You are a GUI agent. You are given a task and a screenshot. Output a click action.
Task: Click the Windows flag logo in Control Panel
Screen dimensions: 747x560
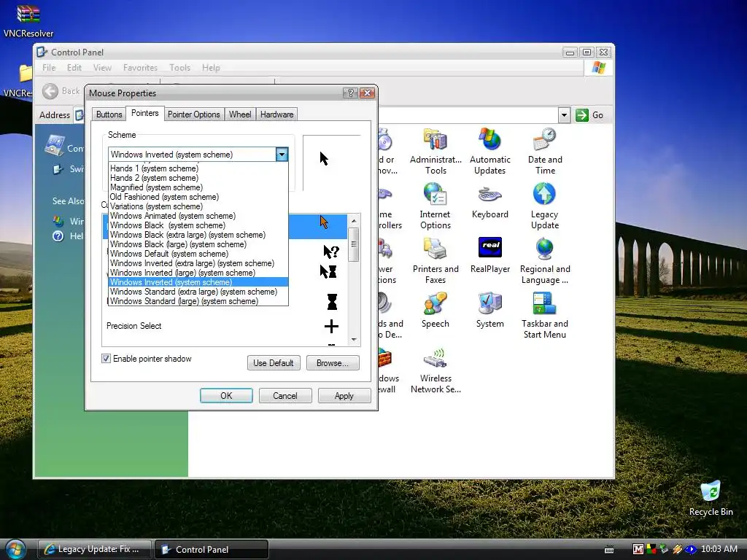point(598,68)
